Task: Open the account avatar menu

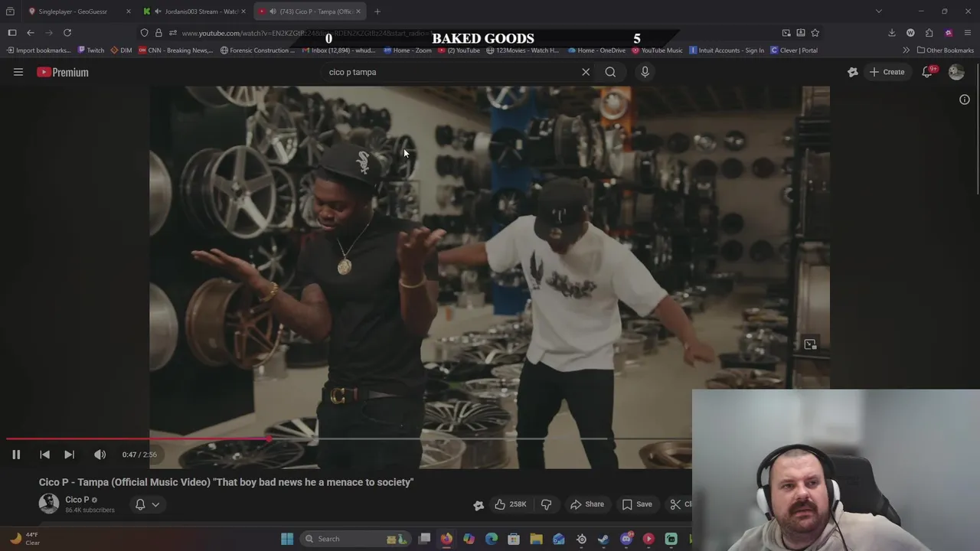Action: 956,72
